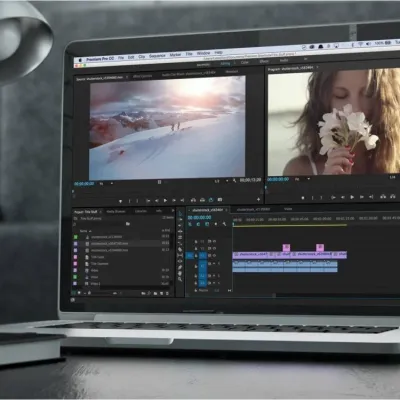This screenshot has width=400, height=400.
Task: Click Add Marker icon in timeline header
Action: (x=216, y=224)
